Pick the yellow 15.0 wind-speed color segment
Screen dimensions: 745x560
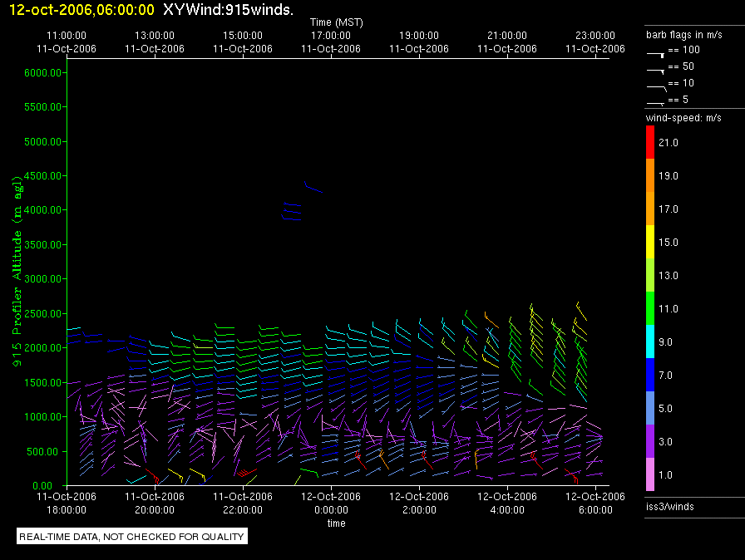pyautogui.click(x=650, y=242)
